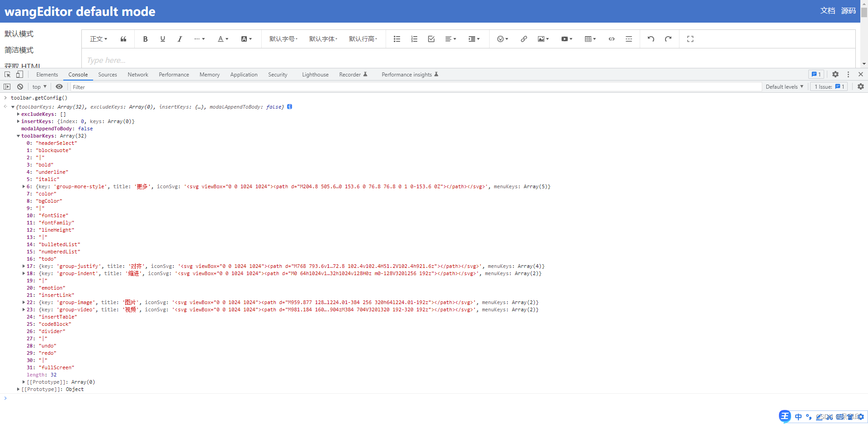The image size is (868, 424).
Task: Insert a blockquote with the quote icon
Action: pos(123,39)
